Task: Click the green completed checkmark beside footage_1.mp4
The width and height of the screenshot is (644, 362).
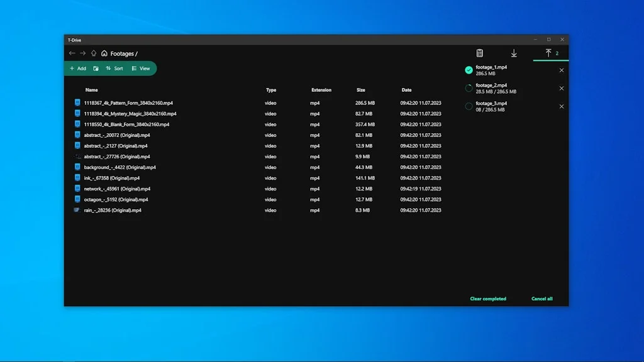Action: (x=469, y=70)
